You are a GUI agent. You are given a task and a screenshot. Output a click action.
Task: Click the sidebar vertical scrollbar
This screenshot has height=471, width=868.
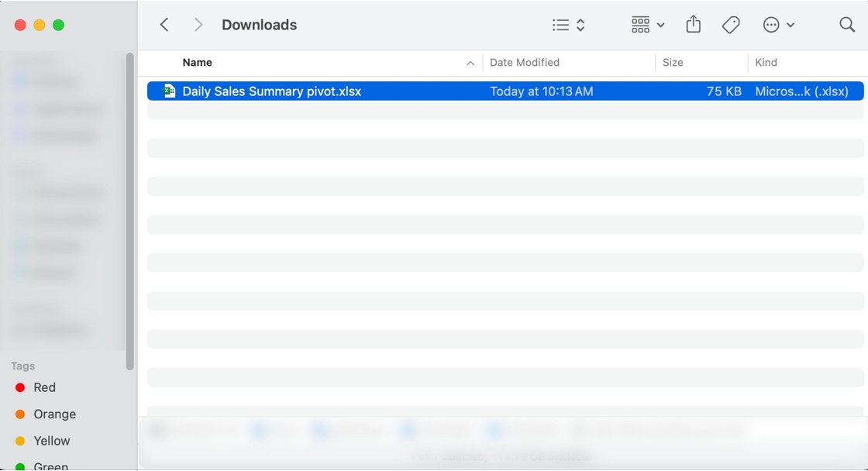pos(130,211)
